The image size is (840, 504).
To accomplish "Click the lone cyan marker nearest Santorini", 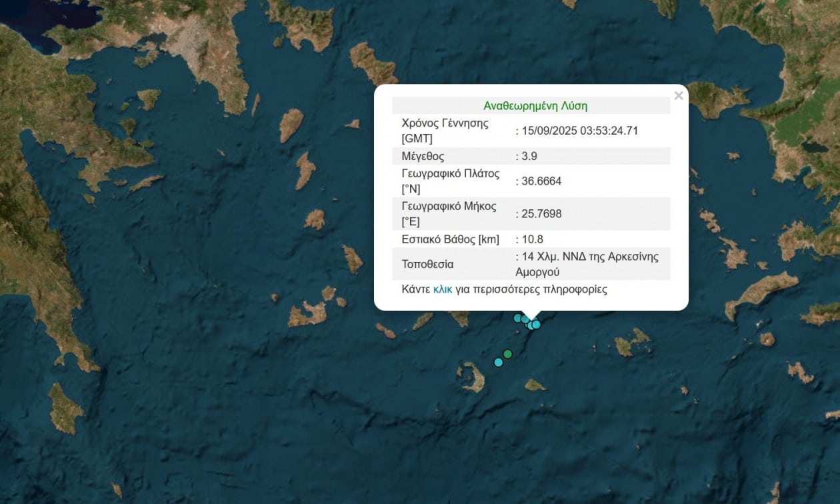I will [498, 362].
